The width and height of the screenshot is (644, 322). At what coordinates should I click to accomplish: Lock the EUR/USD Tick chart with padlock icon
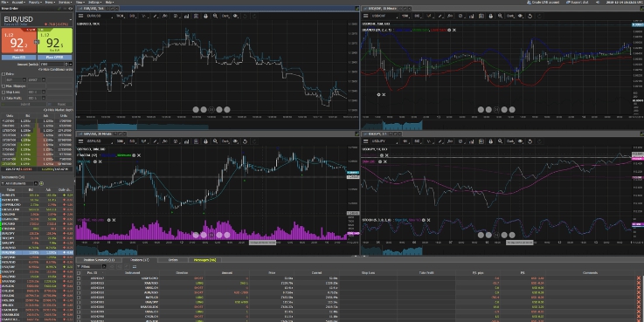click(x=205, y=16)
